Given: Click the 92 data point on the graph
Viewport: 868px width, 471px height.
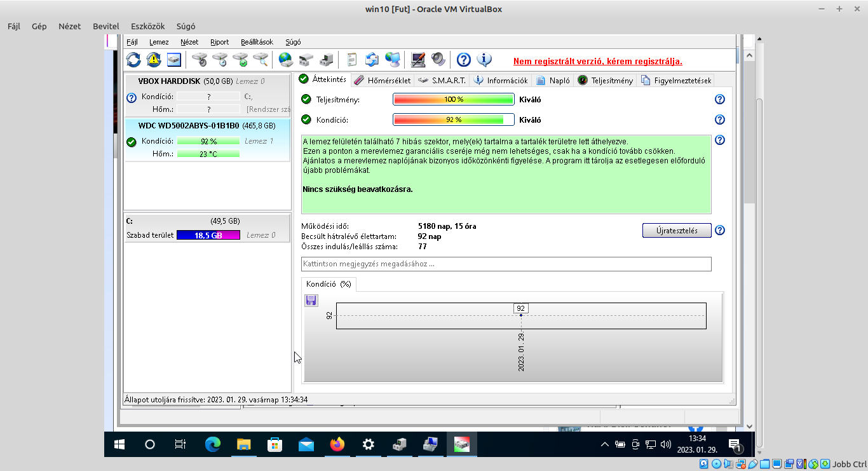Looking at the screenshot, I should [x=521, y=315].
